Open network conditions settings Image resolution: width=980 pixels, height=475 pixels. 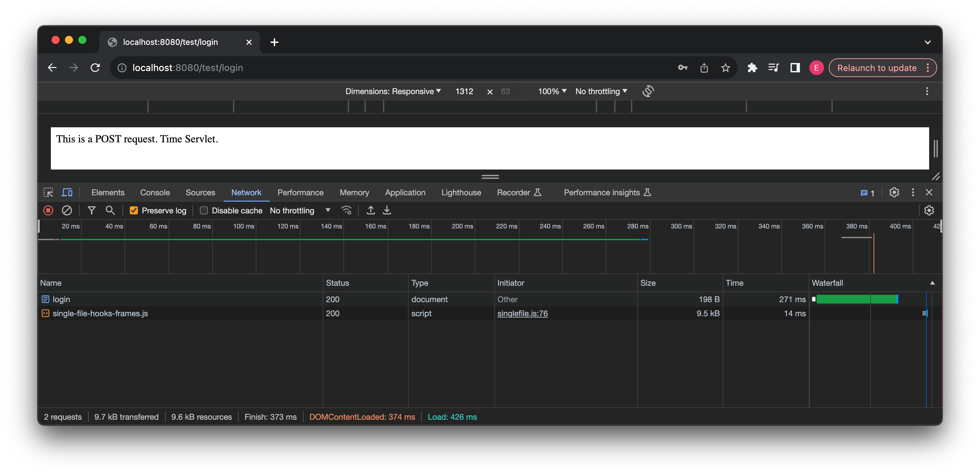click(x=346, y=210)
